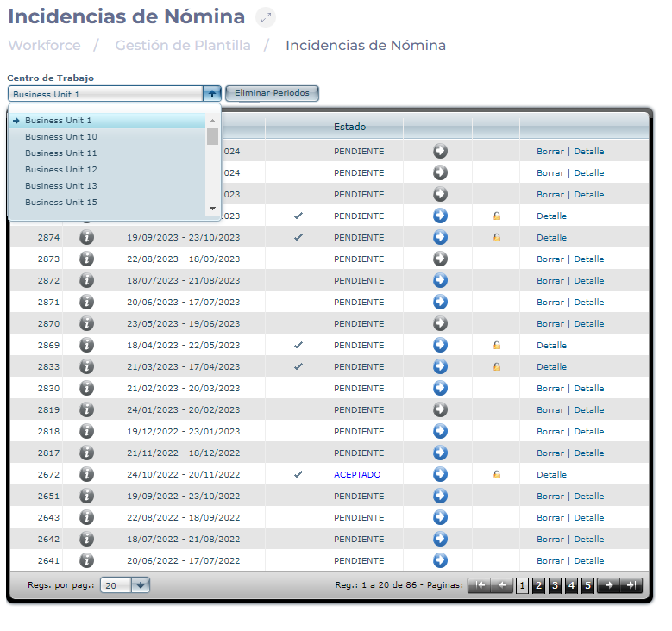The width and height of the screenshot is (672, 631).
Task: Choose Business Unit 15 in dropdown list
Action: click(61, 202)
